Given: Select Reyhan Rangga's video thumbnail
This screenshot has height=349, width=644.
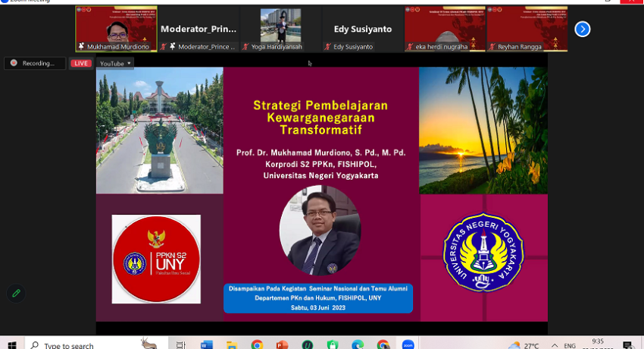Looking at the screenshot, I should pos(527,29).
